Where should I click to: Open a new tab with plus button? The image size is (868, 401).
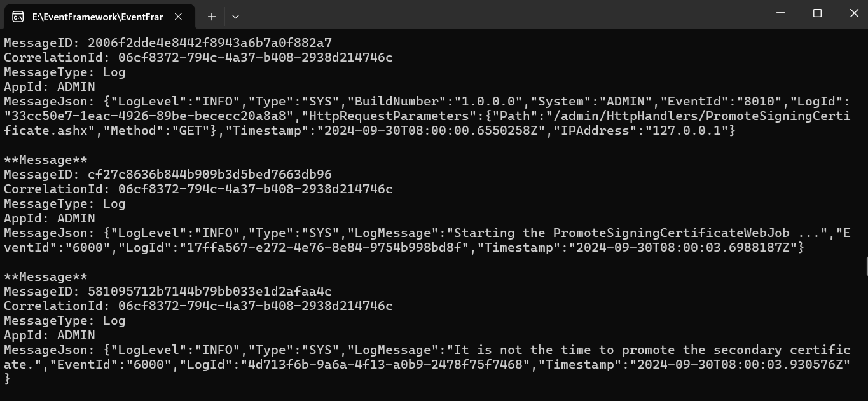click(211, 17)
